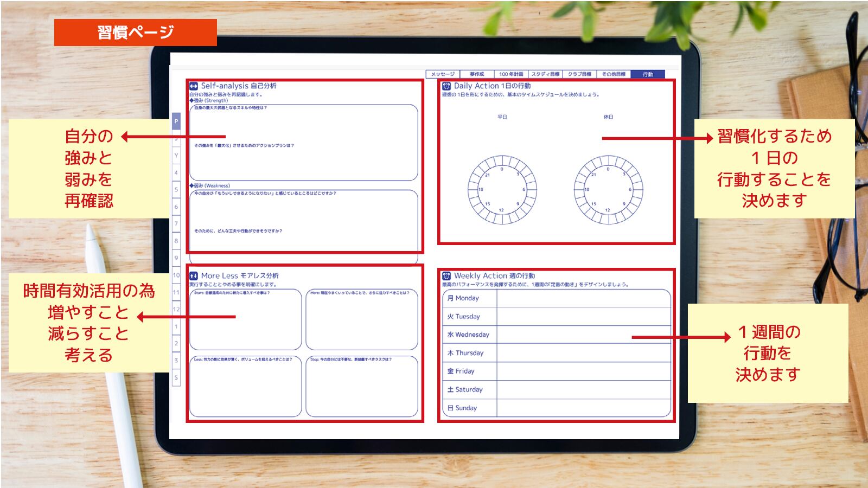Click the '火 Tuesday' day label
The image size is (868, 488).
(x=464, y=317)
